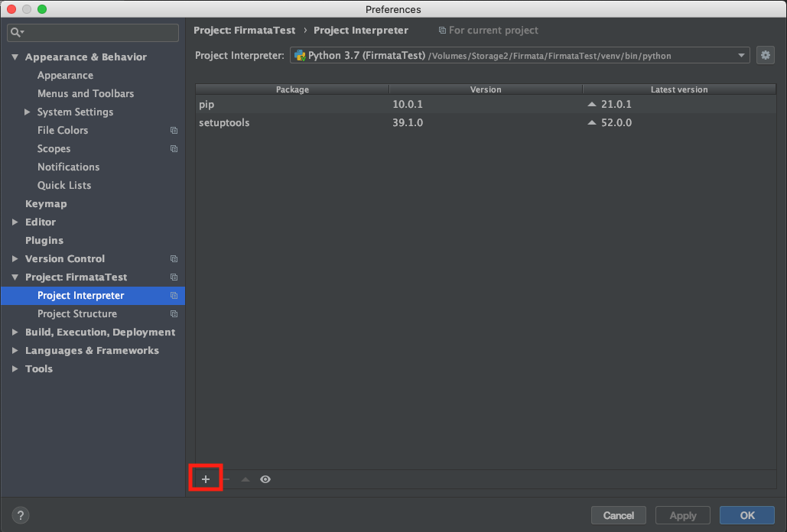Viewport: 787px width, 532px height.
Task: Open the Scopes settings page
Action: [54, 149]
